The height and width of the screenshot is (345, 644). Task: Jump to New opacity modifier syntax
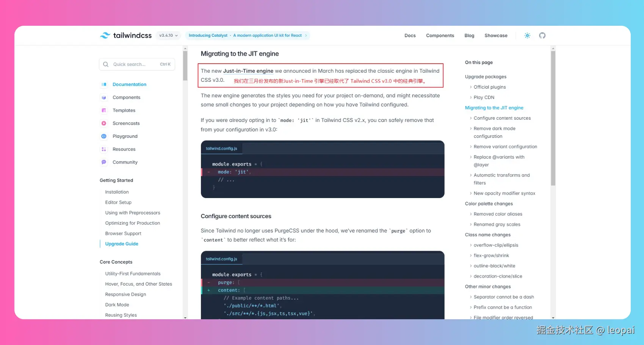click(x=504, y=193)
